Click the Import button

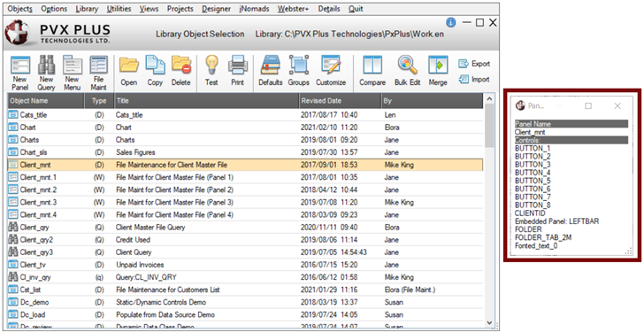pos(474,80)
